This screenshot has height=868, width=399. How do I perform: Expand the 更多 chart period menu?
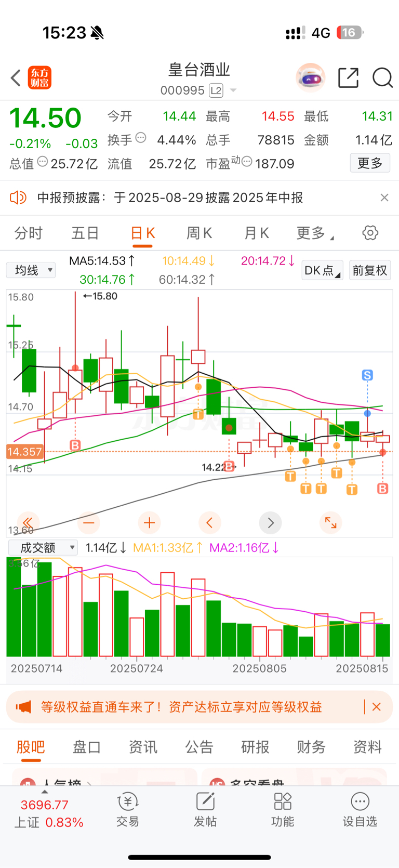(x=315, y=233)
